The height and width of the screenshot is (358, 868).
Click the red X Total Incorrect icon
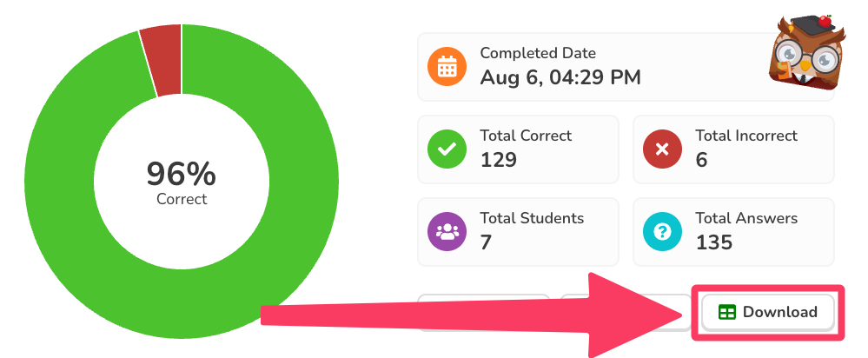pyautogui.click(x=662, y=149)
